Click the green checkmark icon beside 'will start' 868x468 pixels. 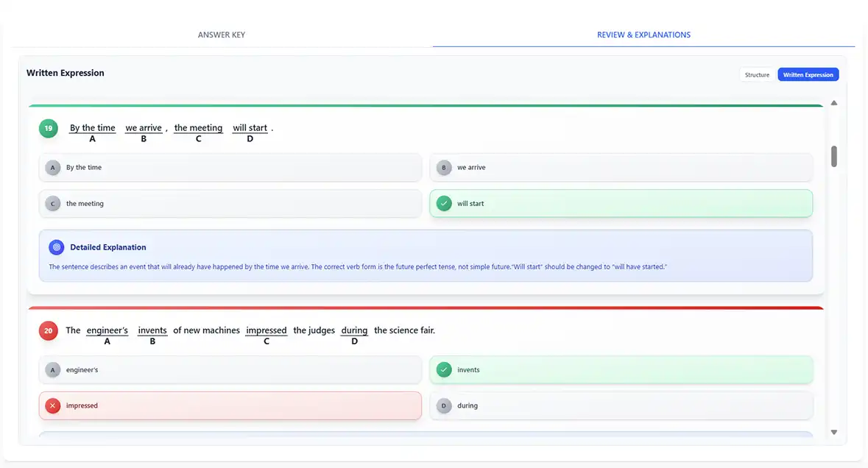pos(444,204)
